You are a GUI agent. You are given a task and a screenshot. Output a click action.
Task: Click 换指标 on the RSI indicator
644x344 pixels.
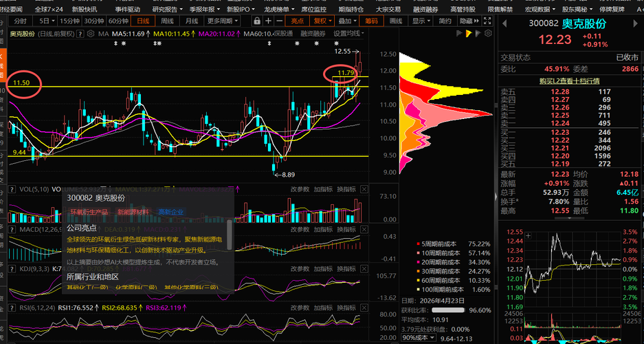click(346, 308)
